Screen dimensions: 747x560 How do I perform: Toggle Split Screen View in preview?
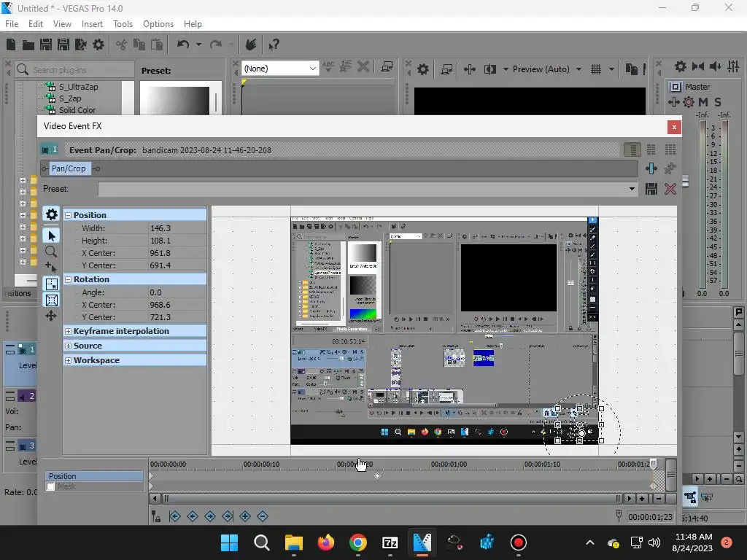[489, 69]
